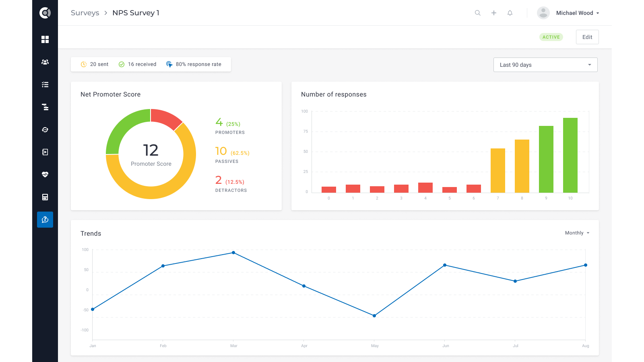Click the Edit button

coord(587,37)
